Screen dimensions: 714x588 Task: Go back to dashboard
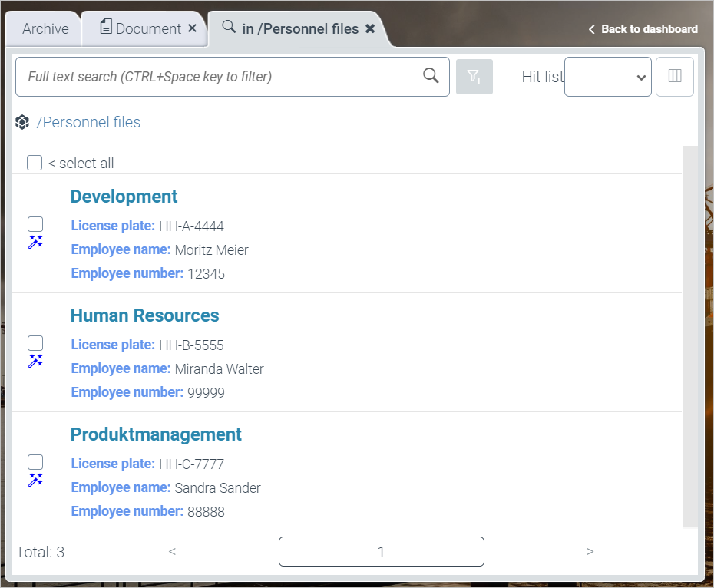(643, 29)
